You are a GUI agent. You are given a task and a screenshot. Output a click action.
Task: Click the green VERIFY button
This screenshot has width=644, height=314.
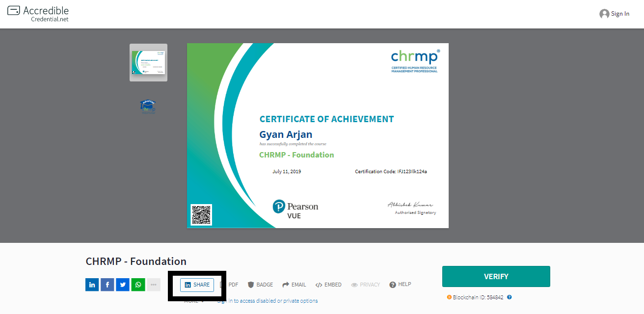point(496,277)
